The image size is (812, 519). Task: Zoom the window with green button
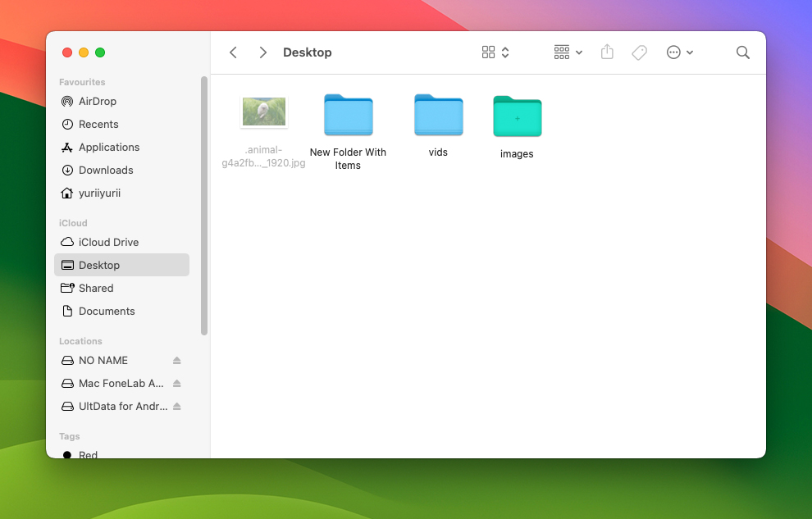pos(100,52)
